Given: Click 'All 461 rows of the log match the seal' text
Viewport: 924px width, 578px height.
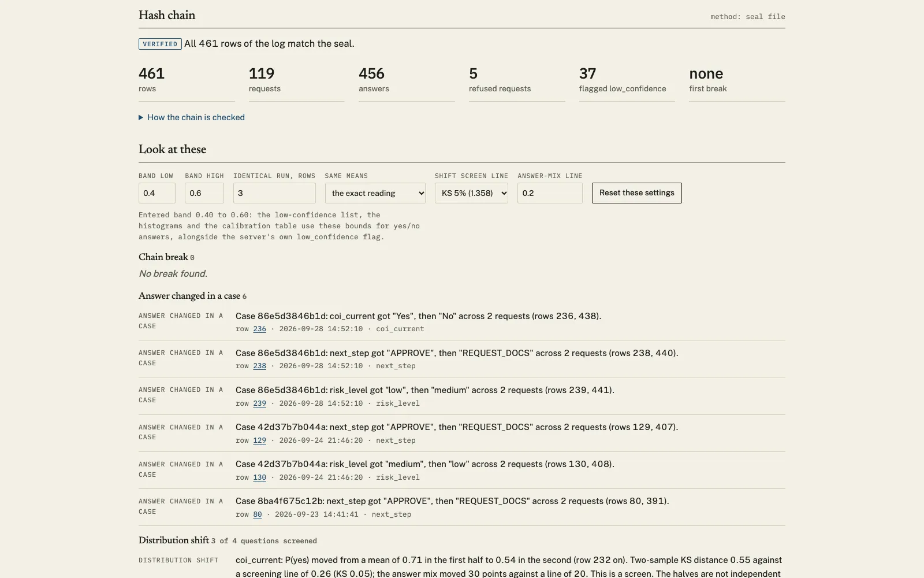Looking at the screenshot, I should coord(269,44).
